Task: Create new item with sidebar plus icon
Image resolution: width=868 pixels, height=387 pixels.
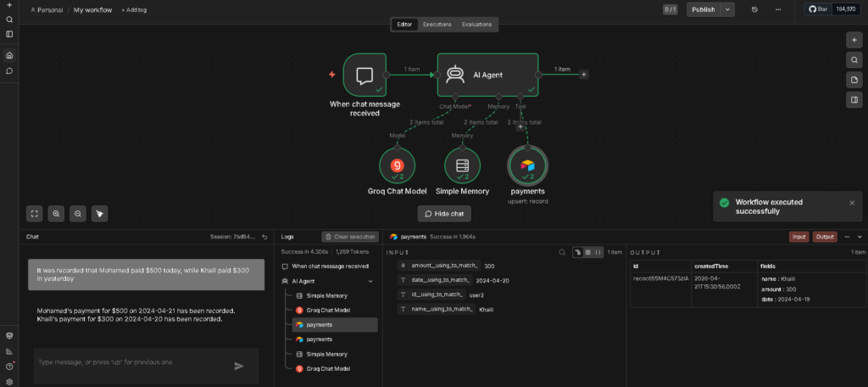Action: point(8,5)
